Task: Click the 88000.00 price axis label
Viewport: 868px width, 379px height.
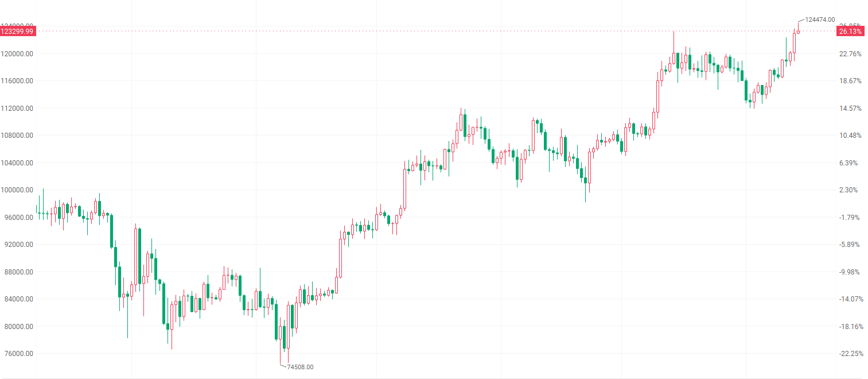Action: pos(18,272)
